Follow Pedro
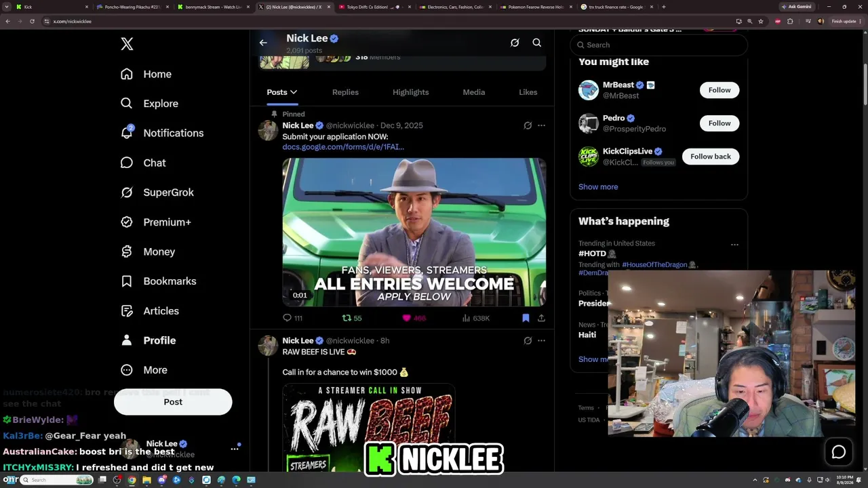The height and width of the screenshot is (488, 868). (x=719, y=123)
